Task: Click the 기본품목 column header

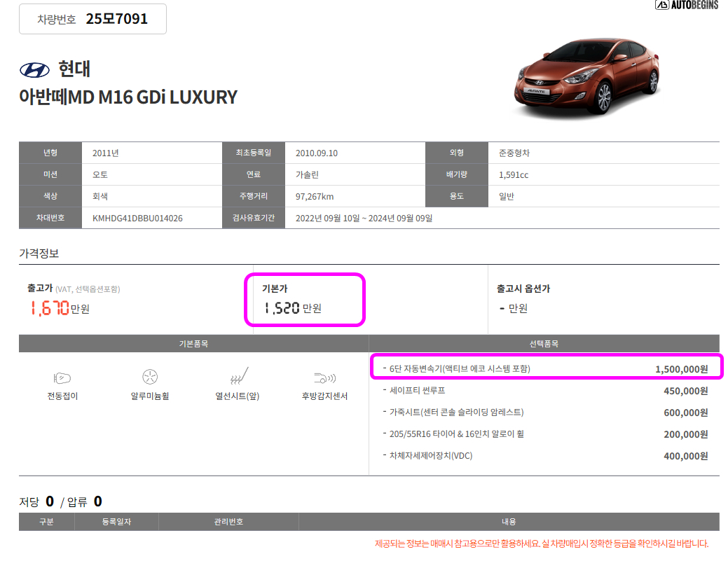Action: (x=193, y=344)
